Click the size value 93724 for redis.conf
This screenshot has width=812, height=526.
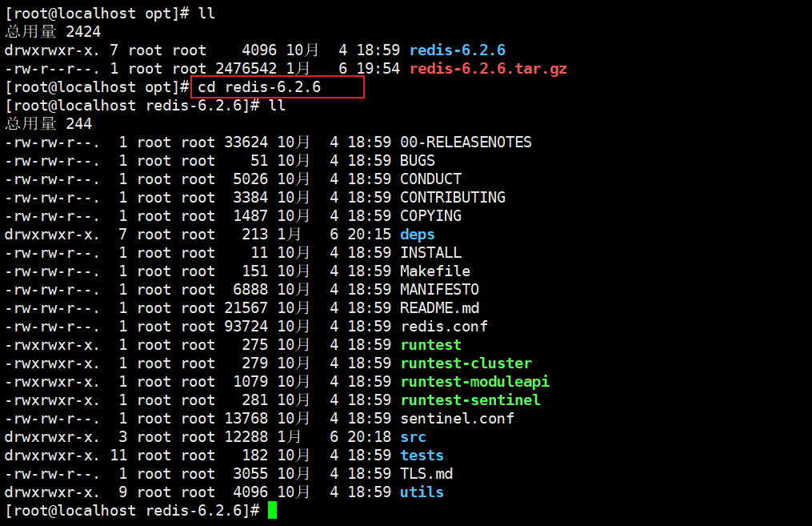246,327
